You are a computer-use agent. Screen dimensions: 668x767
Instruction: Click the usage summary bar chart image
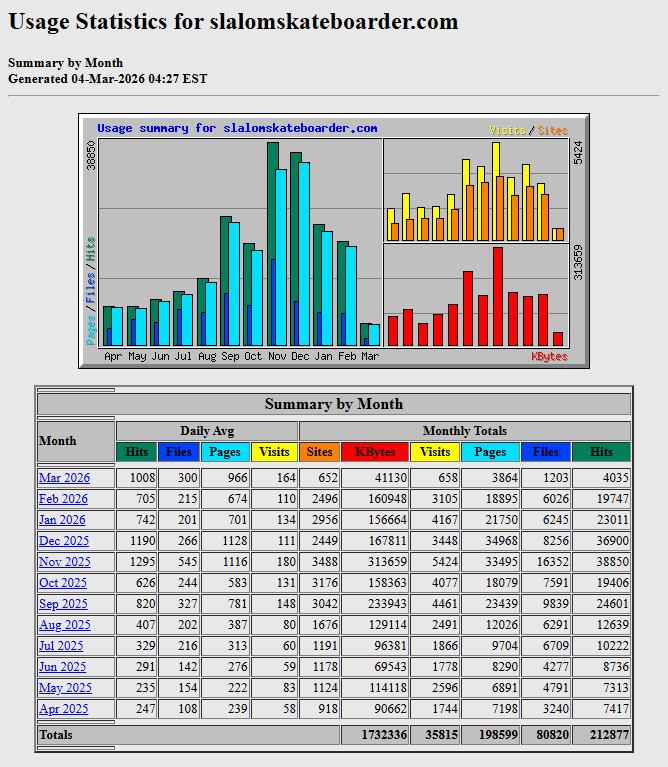click(x=334, y=241)
